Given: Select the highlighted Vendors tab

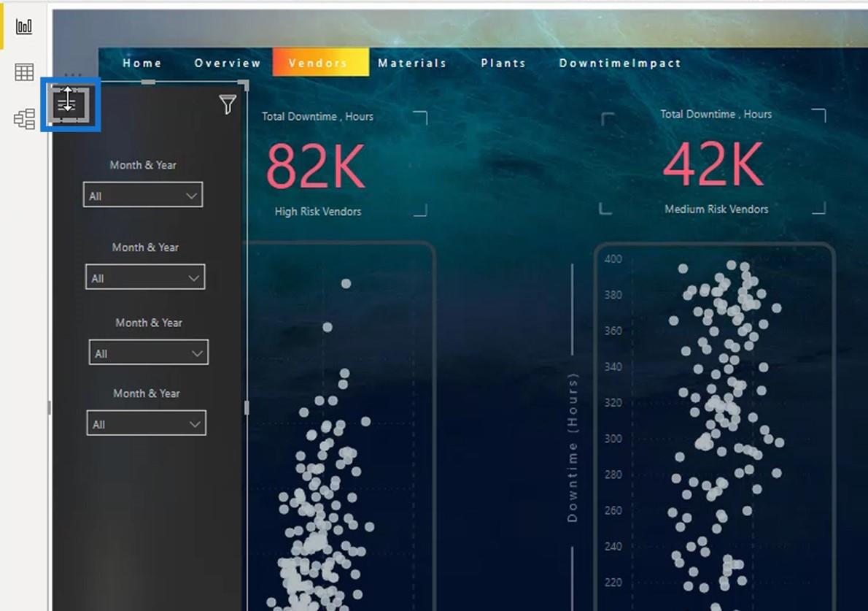Looking at the screenshot, I should (x=320, y=62).
